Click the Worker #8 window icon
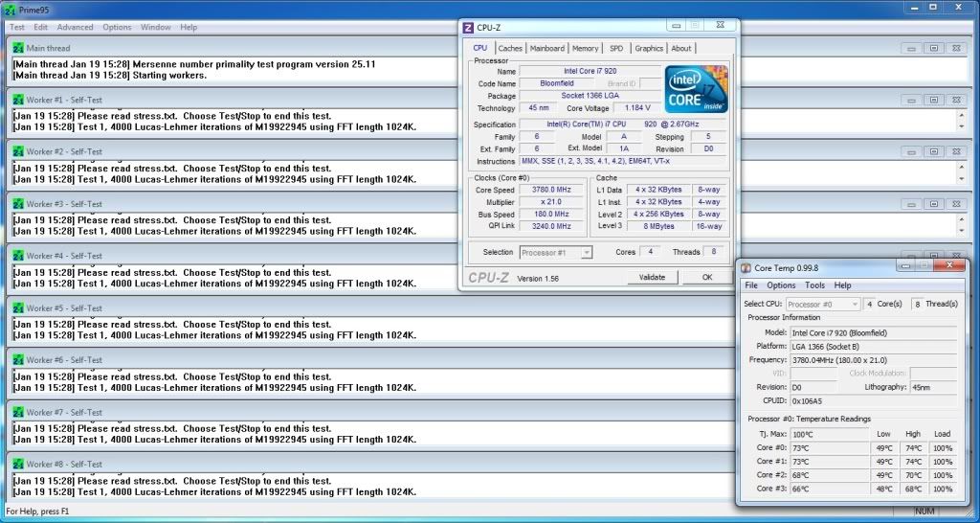 tap(18, 465)
